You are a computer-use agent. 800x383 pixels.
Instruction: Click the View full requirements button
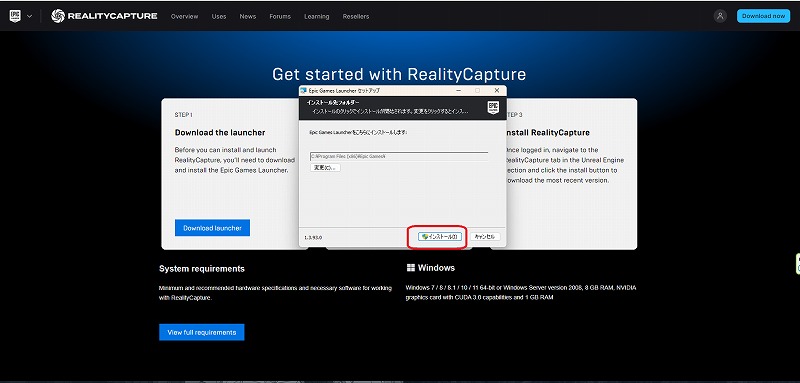202,332
